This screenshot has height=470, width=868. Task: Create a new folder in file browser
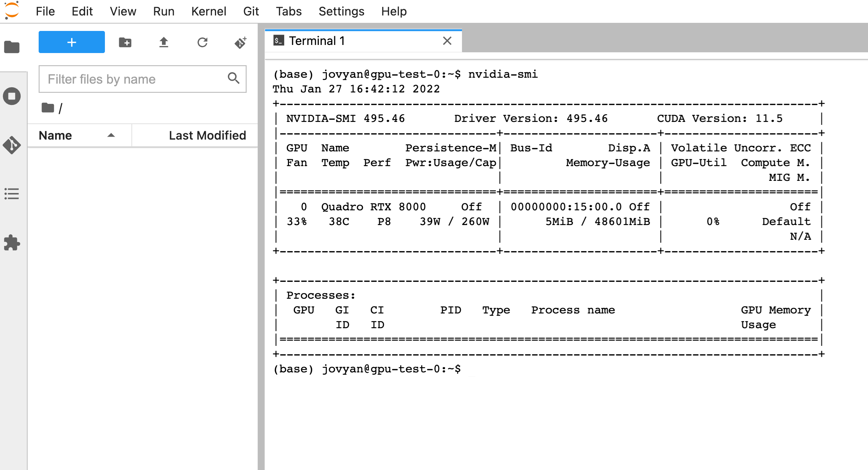pyautogui.click(x=125, y=42)
